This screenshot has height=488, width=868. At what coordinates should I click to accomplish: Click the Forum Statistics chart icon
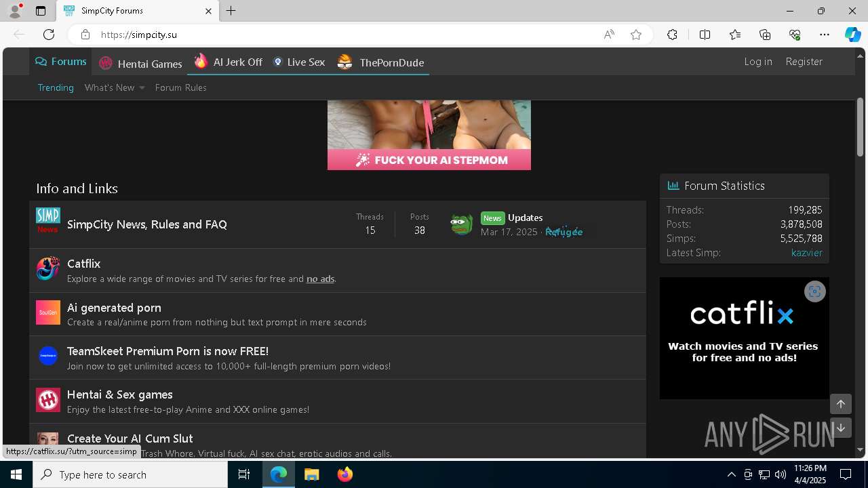click(673, 186)
